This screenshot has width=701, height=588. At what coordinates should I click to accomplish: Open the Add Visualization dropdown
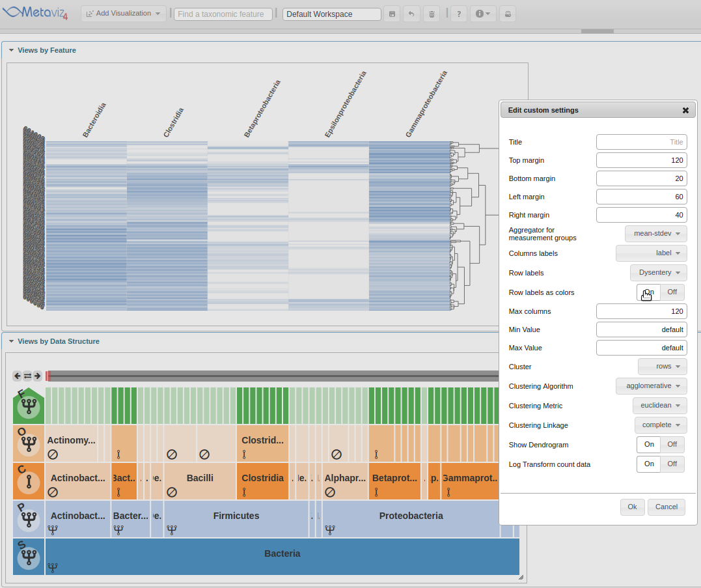[124, 14]
